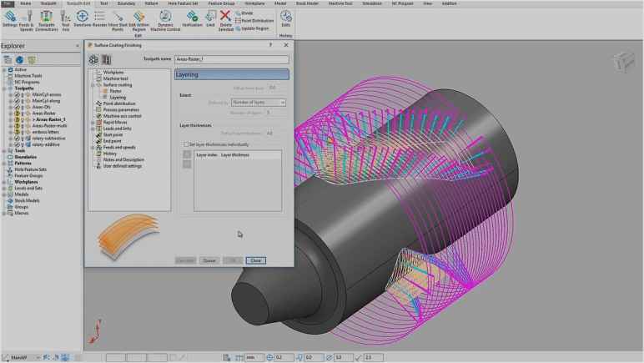Toggle checkbox for MainCyl-along toolpath
This screenshot has height=363, width=644.
18,101
